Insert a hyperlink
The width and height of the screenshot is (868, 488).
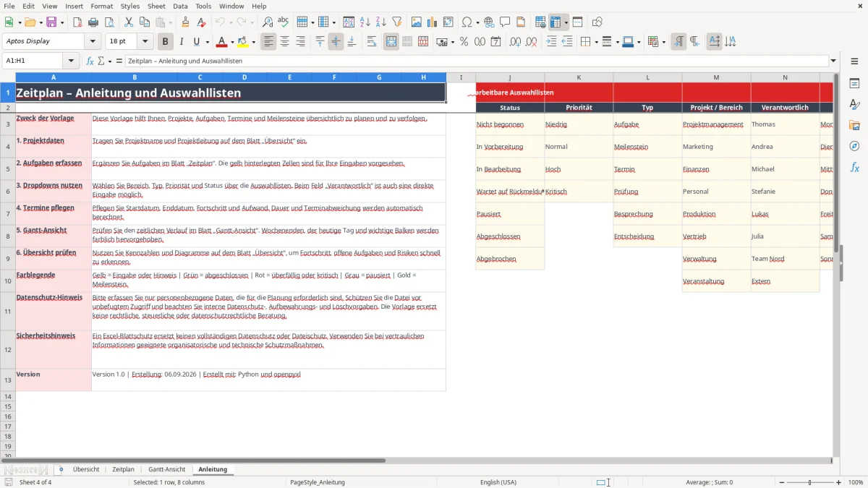[x=489, y=22]
